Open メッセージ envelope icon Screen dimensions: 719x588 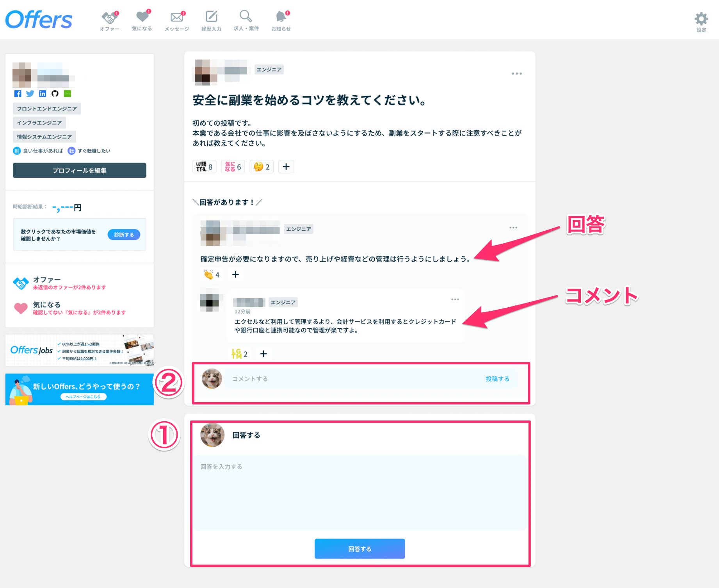coord(177,21)
